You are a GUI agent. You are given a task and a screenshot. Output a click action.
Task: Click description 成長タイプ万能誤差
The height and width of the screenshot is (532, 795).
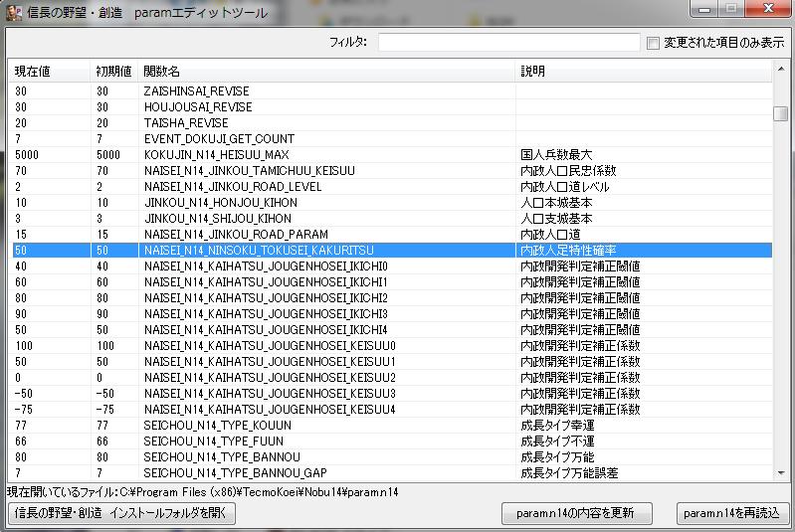pyautogui.click(x=569, y=472)
